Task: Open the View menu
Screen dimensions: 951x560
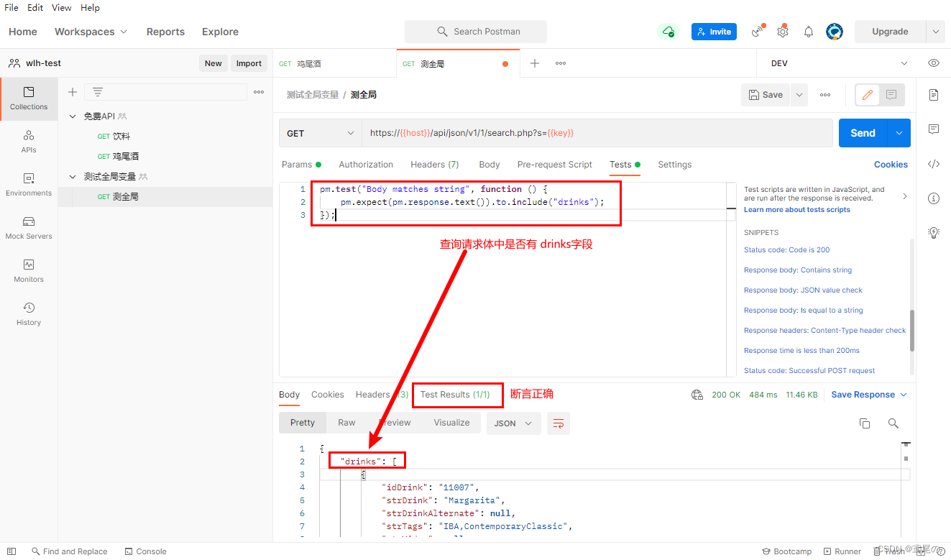Action: 62,7
